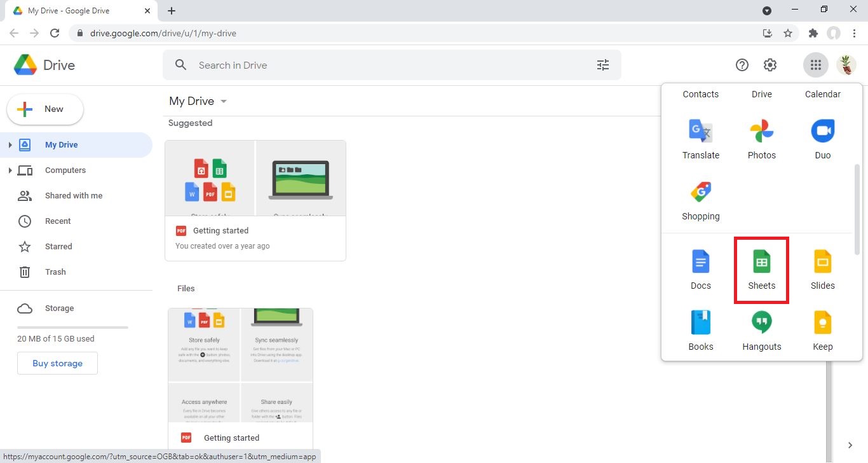Click Buy storage button
The width and height of the screenshot is (868, 463).
point(57,363)
